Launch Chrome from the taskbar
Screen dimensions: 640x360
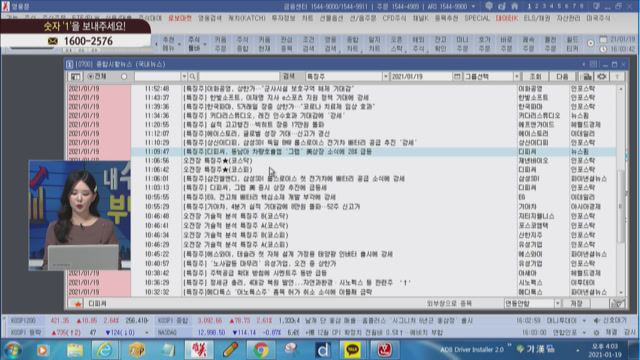click(260, 350)
